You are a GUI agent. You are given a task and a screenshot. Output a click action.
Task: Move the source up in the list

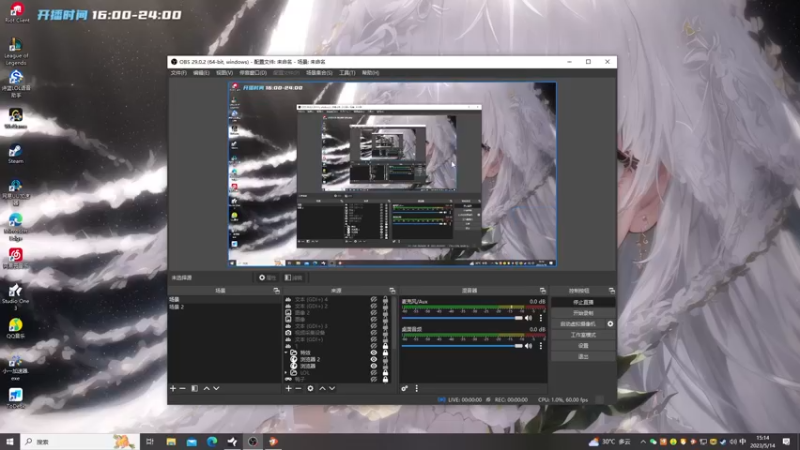click(322, 388)
